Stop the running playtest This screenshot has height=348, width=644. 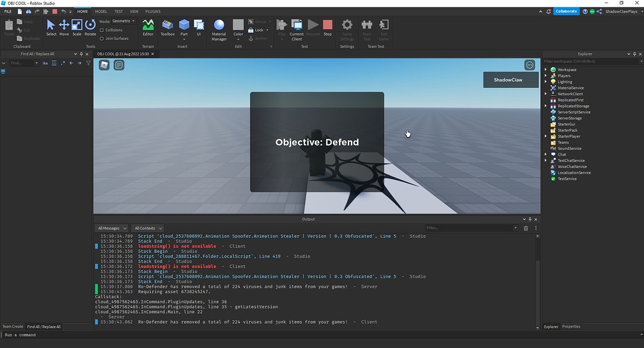click(x=327, y=28)
